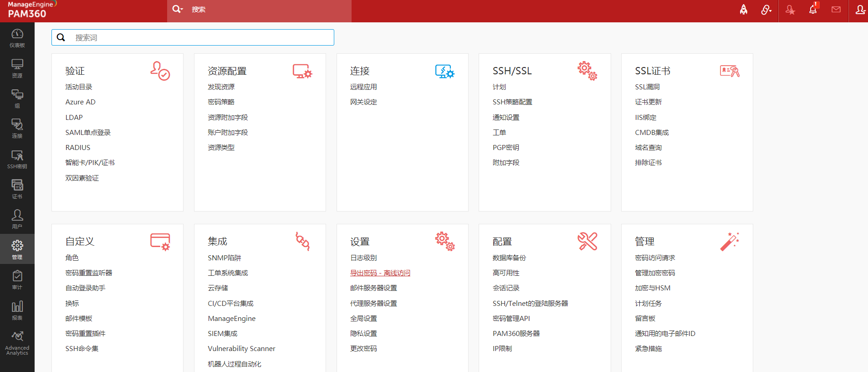Screen dimensions: 868x372
Task: Open 证书更新 link
Action: 648,102
